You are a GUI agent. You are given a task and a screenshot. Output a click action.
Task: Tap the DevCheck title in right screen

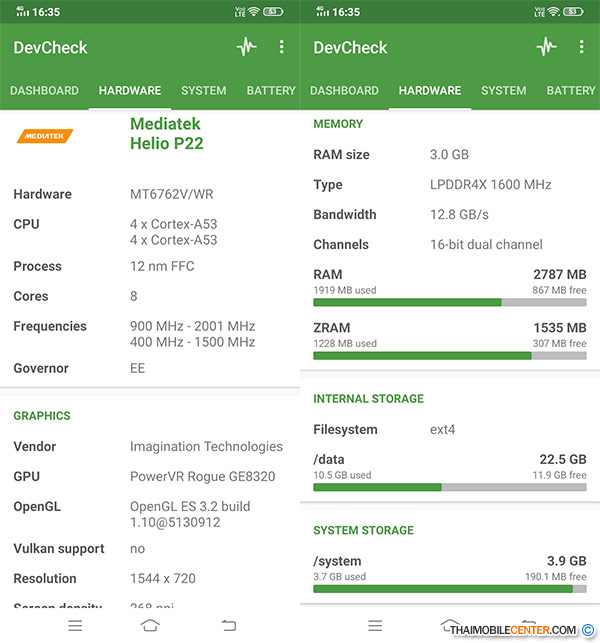point(350,48)
